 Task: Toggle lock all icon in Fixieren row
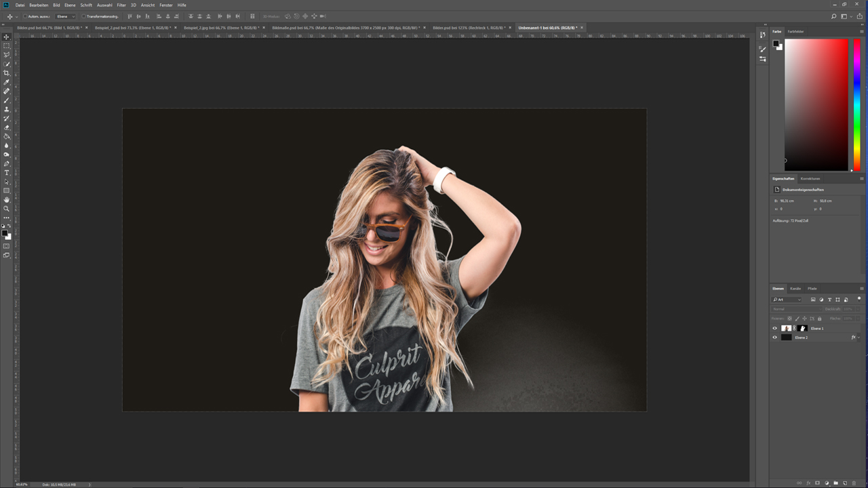[x=819, y=319]
